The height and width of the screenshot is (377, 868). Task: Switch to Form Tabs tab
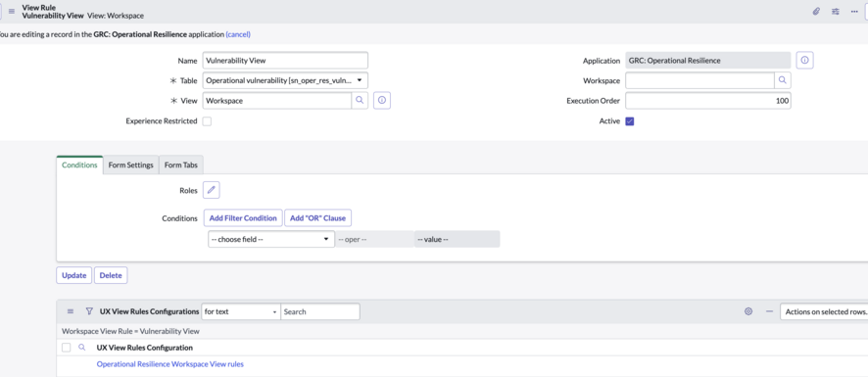coord(181,165)
